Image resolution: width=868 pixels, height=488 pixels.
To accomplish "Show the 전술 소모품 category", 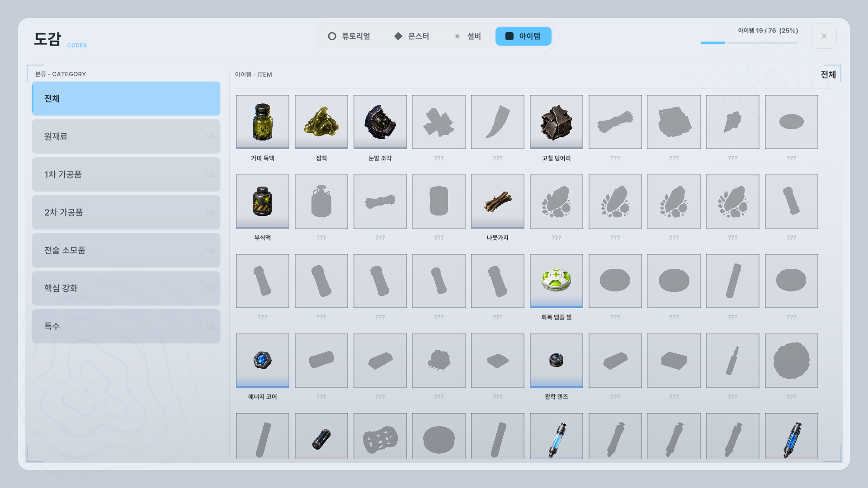I will click(126, 250).
